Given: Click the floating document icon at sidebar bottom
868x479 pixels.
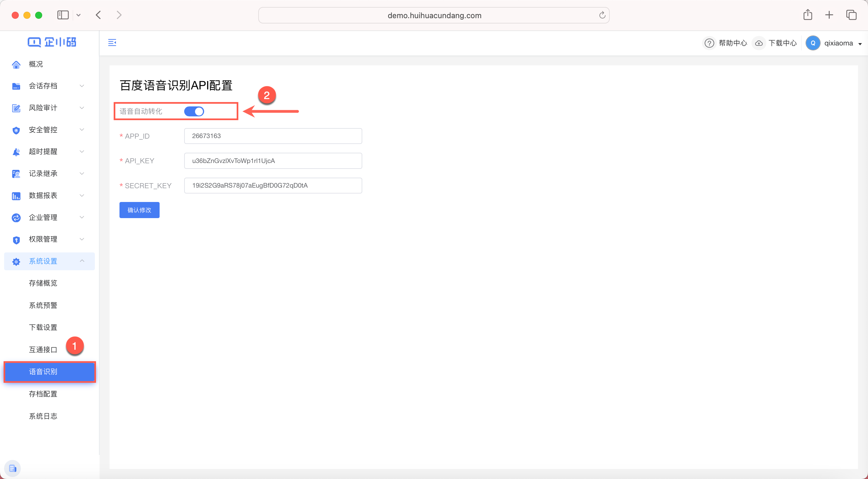Looking at the screenshot, I should click(13, 468).
